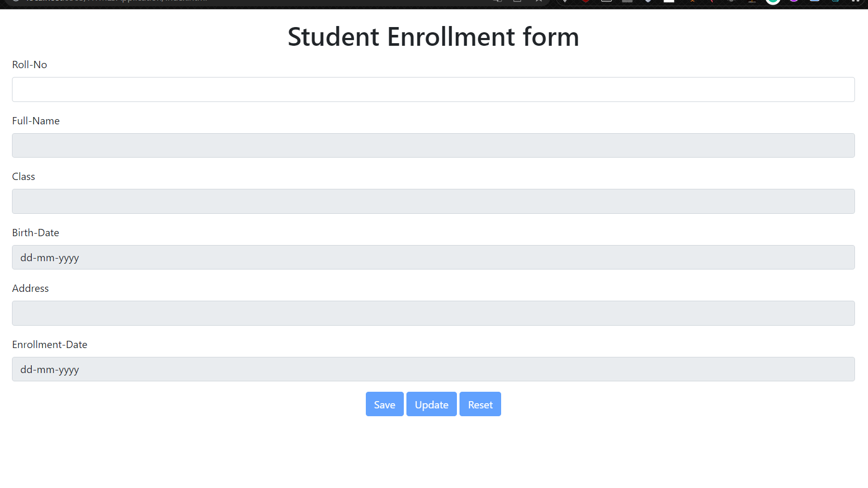The image size is (868, 488).
Task: Open the Birth-Date date picker
Action: coord(433,257)
